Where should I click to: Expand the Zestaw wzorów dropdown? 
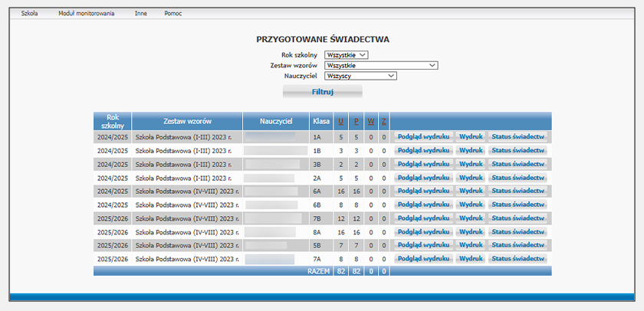point(380,66)
